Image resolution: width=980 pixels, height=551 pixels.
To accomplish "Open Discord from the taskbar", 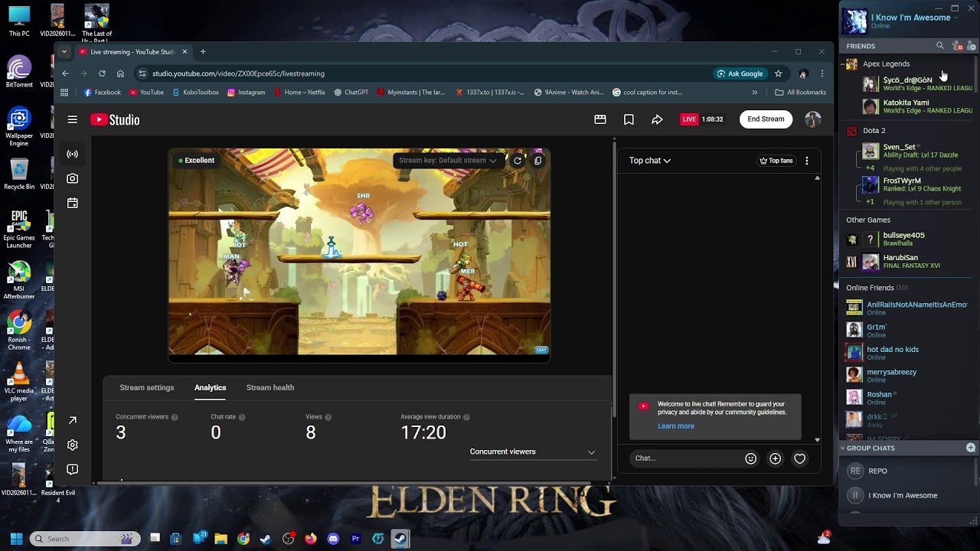I will 333,539.
